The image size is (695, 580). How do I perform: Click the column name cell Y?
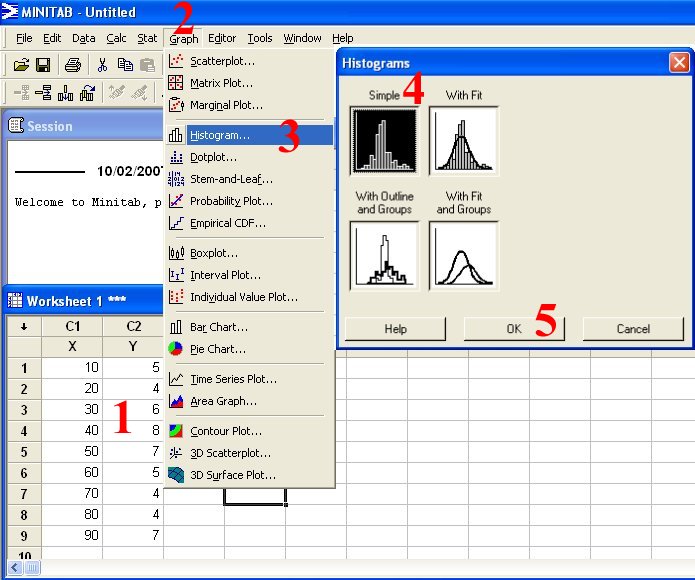[x=133, y=346]
